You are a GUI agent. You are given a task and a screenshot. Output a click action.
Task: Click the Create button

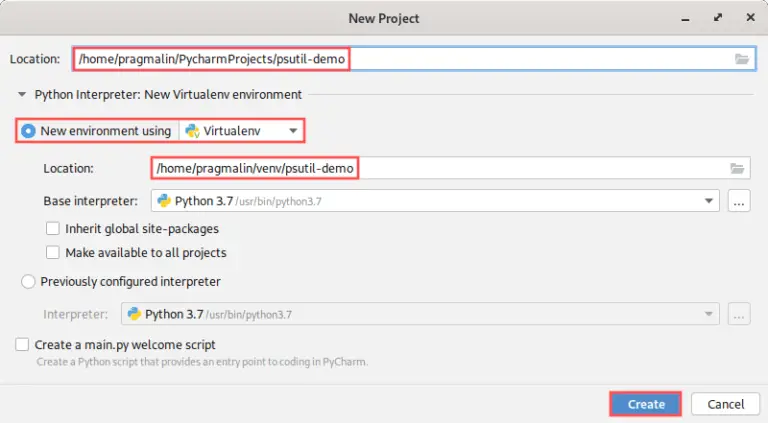tap(646, 404)
